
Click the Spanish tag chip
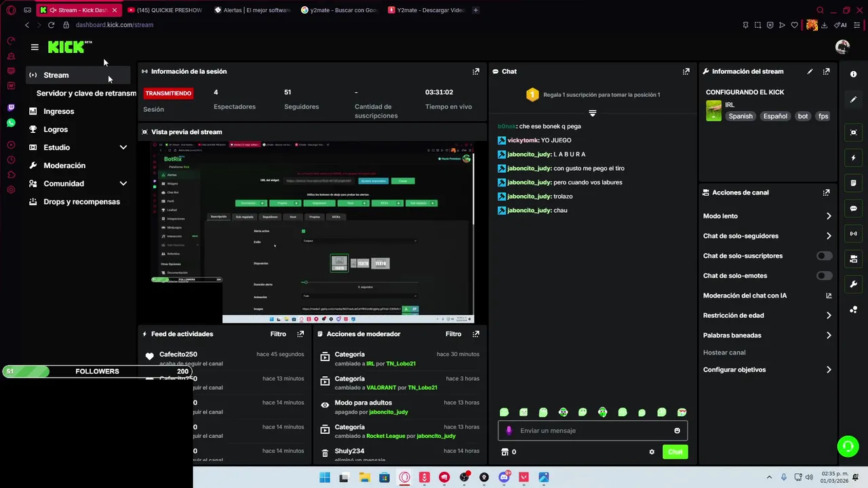coord(741,117)
